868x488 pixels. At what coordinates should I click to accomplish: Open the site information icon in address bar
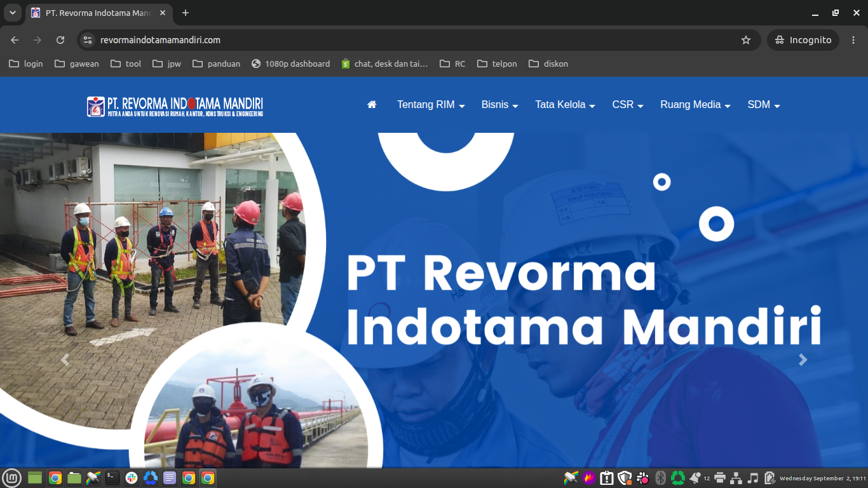coord(88,40)
